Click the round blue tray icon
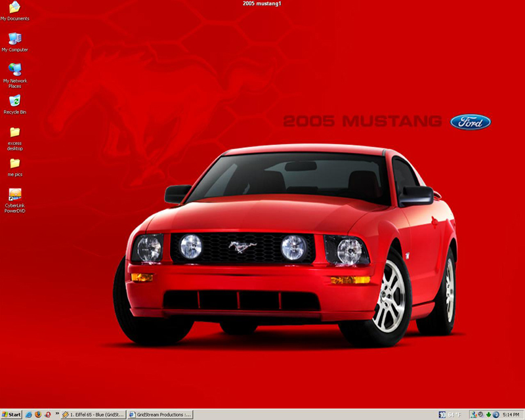525x420 pixels. pos(495,415)
